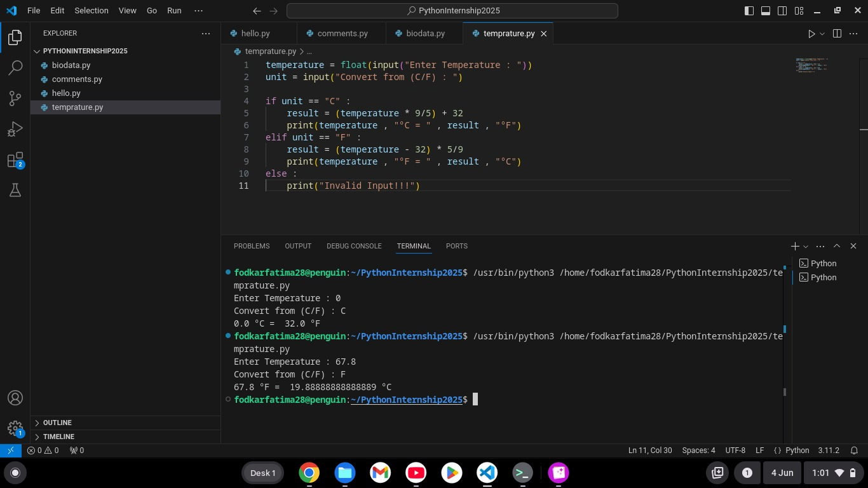Expand the TIMELINE section
868x488 pixels.
pyautogui.click(x=58, y=437)
